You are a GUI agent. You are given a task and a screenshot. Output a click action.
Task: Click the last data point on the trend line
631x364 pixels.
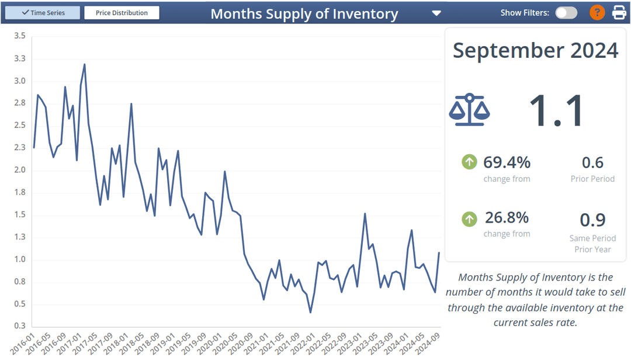click(x=439, y=252)
